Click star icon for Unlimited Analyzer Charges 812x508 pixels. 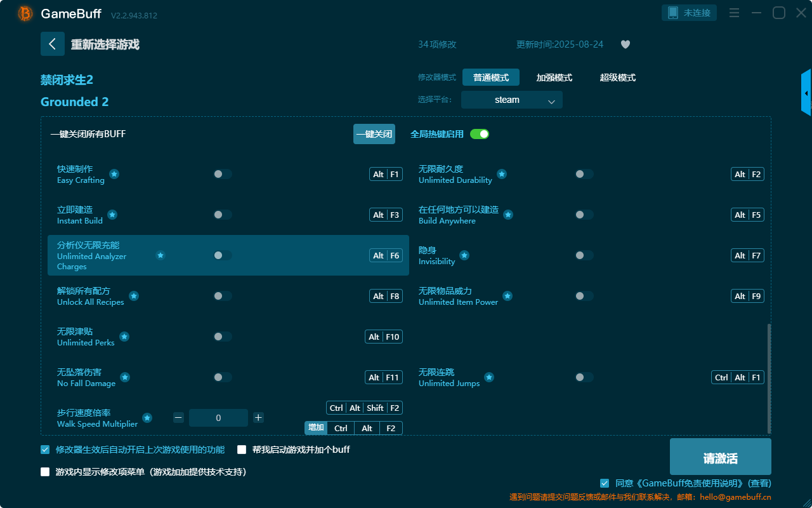tap(160, 255)
